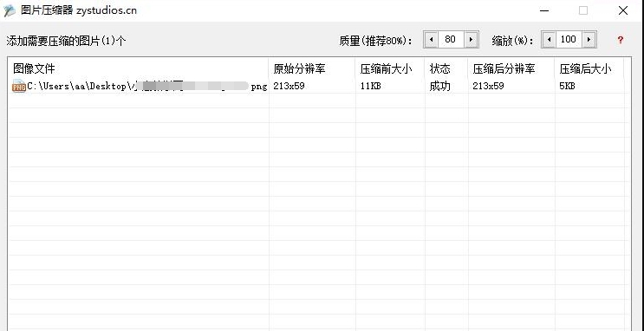
Task: Sort by 原始分辨率 column header
Action: (x=312, y=68)
